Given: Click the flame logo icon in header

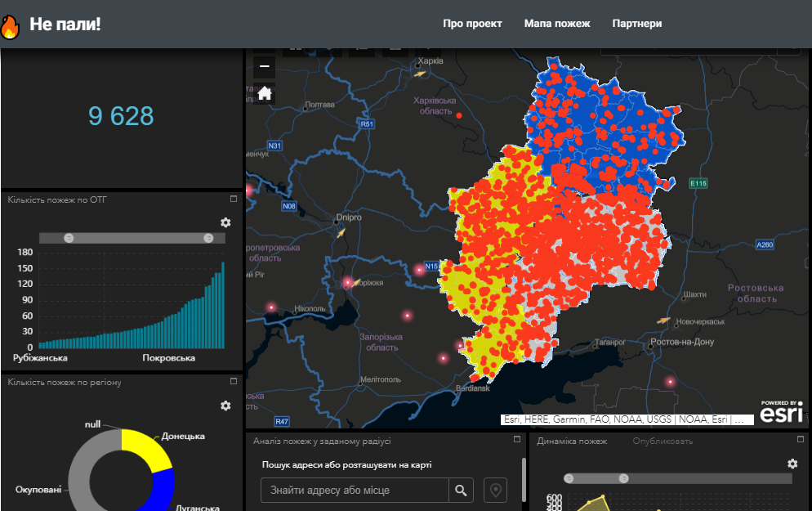Looking at the screenshot, I should coord(11,25).
